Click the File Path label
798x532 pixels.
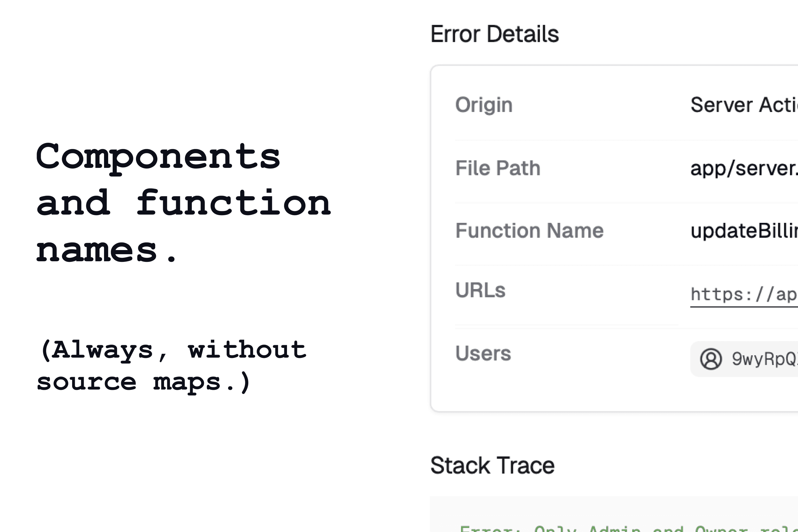(x=498, y=168)
